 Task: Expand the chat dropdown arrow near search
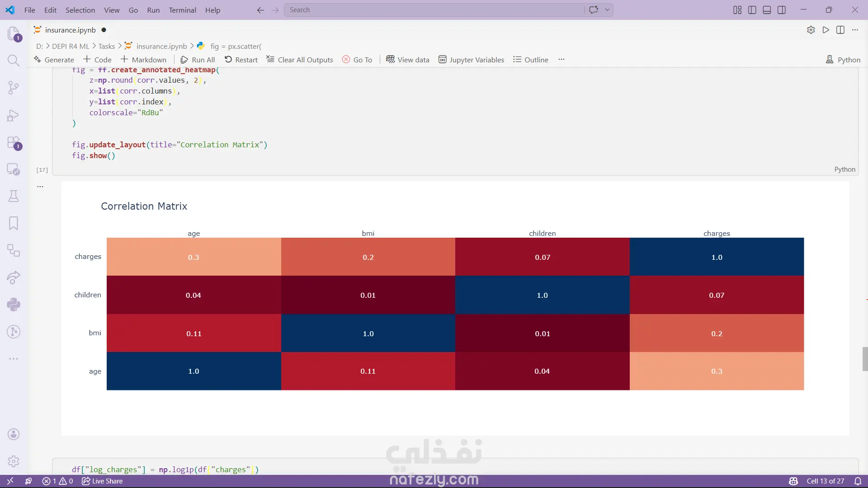[607, 10]
